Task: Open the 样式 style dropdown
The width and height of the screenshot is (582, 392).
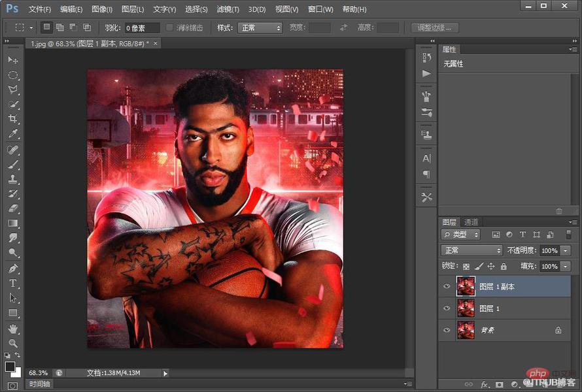Action: (260, 28)
